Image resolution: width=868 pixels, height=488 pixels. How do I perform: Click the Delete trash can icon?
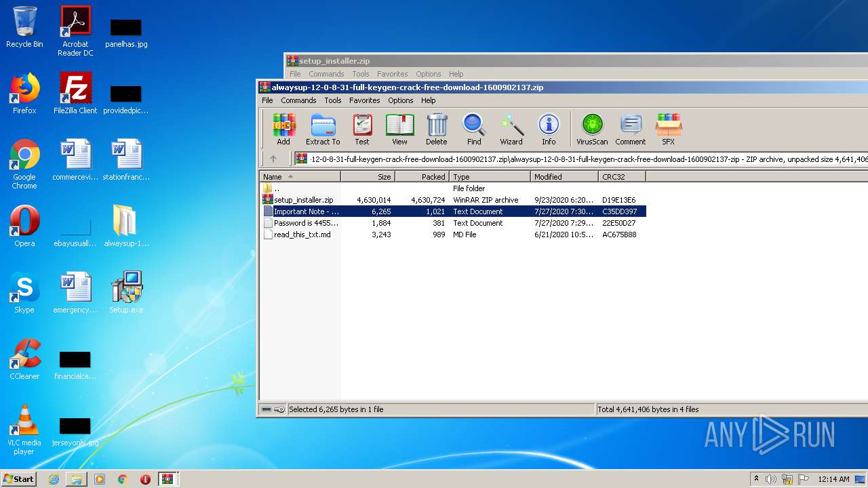[436, 129]
